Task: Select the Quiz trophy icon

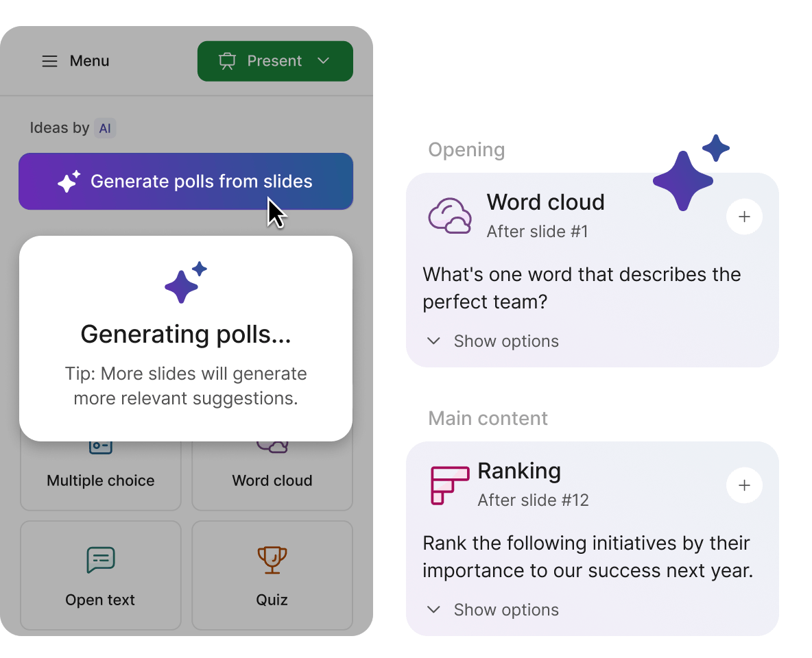Action: [272, 559]
